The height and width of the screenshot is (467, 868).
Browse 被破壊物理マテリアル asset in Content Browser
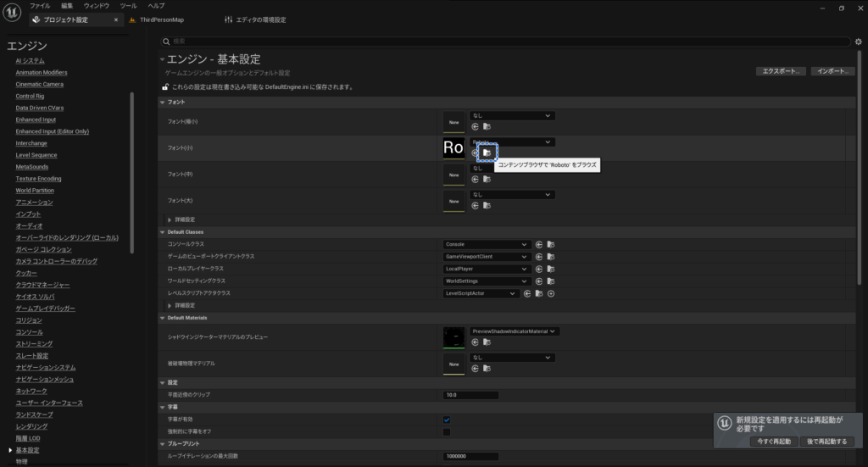coord(487,369)
